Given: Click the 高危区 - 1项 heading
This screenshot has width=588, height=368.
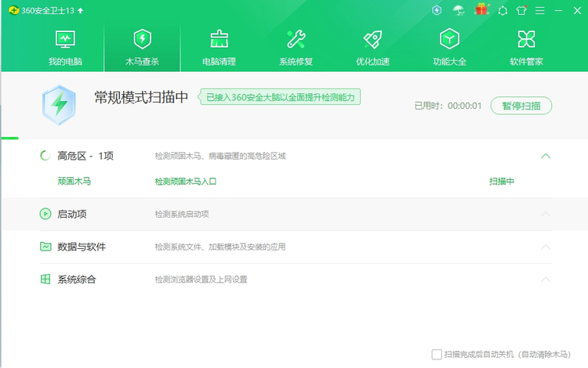Looking at the screenshot, I should [x=85, y=156].
